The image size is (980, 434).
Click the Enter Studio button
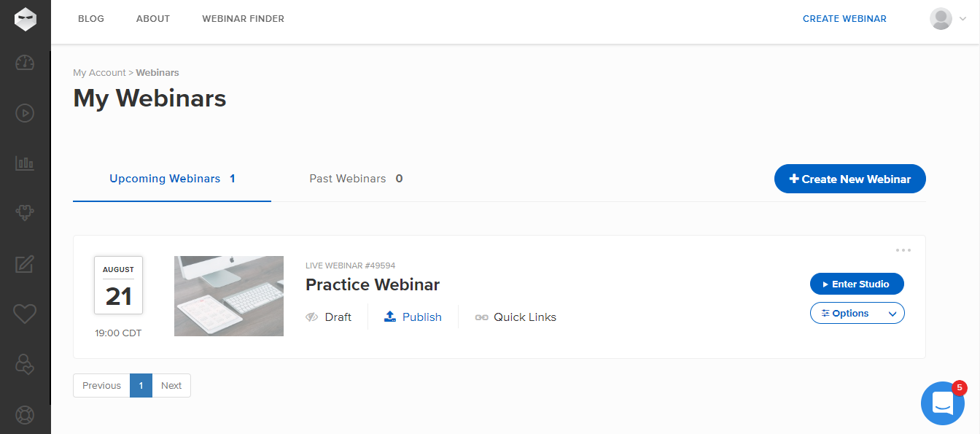(857, 284)
